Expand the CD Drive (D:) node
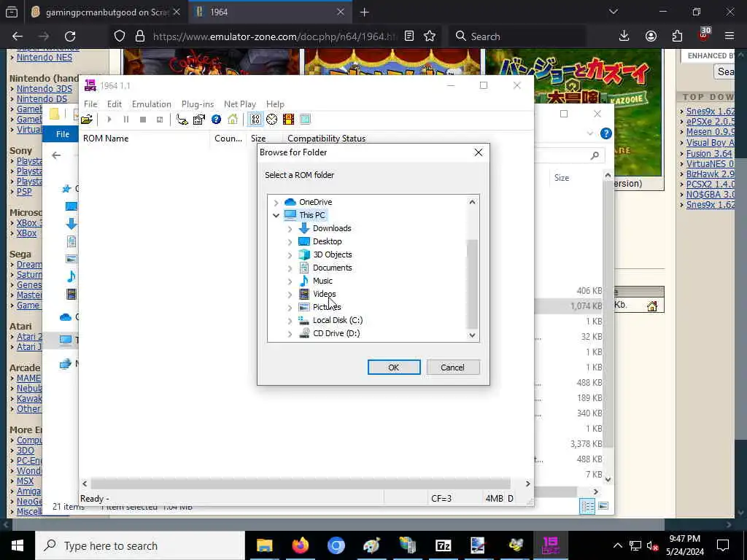 pyautogui.click(x=290, y=334)
